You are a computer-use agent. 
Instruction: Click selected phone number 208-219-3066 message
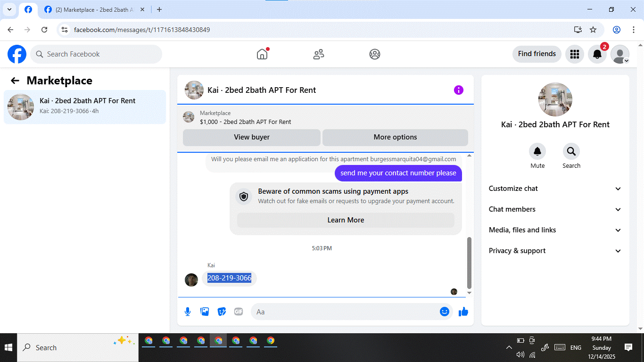pos(229,278)
